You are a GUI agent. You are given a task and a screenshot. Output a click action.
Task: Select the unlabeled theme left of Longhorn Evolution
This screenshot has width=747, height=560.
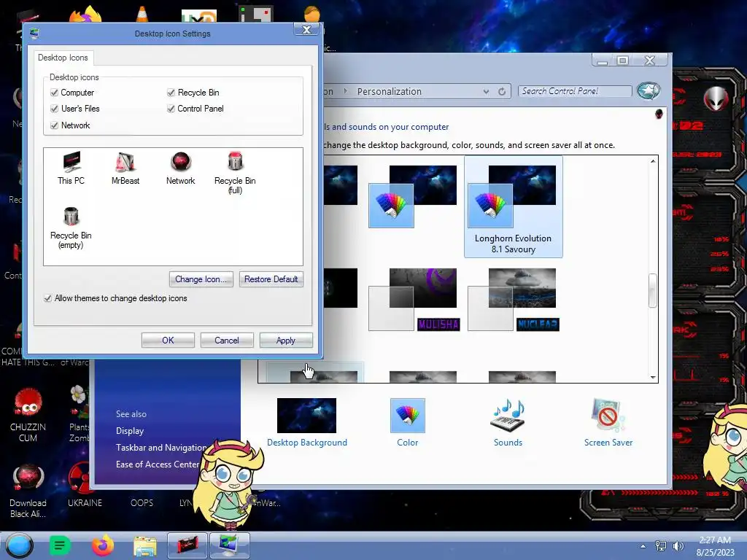[413, 196]
